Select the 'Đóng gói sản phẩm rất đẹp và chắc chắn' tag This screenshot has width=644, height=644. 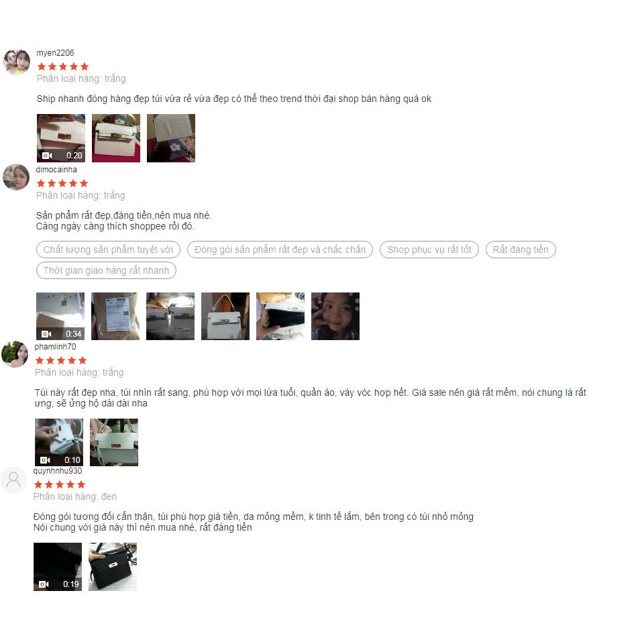(280, 250)
